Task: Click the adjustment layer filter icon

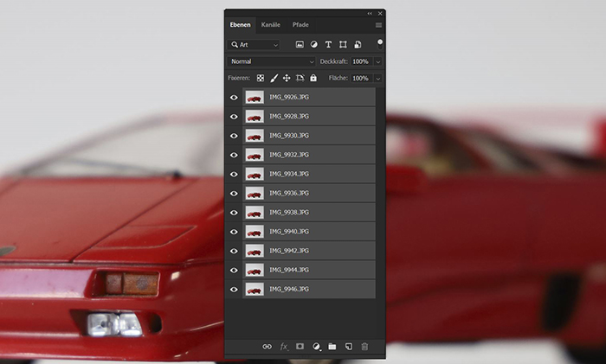Action: (x=313, y=44)
